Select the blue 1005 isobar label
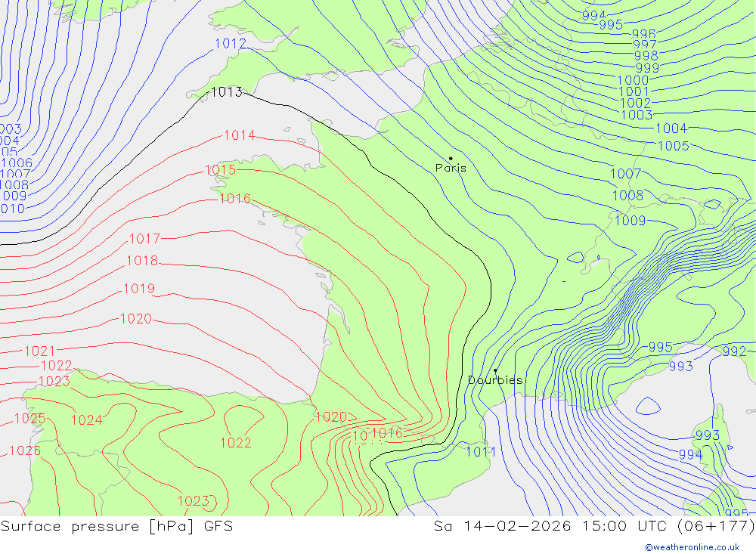The width and height of the screenshot is (756, 554). (x=674, y=146)
